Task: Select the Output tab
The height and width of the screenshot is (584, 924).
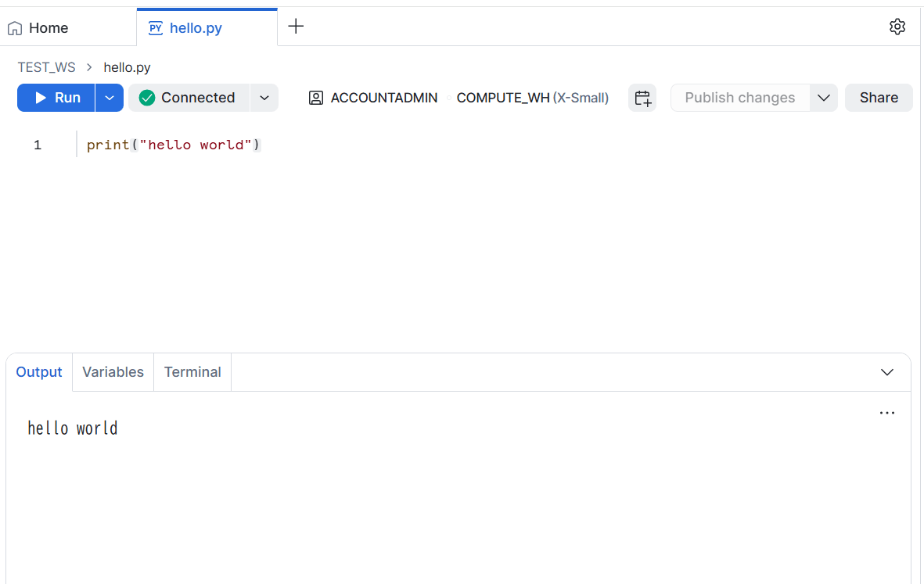Action: point(39,372)
